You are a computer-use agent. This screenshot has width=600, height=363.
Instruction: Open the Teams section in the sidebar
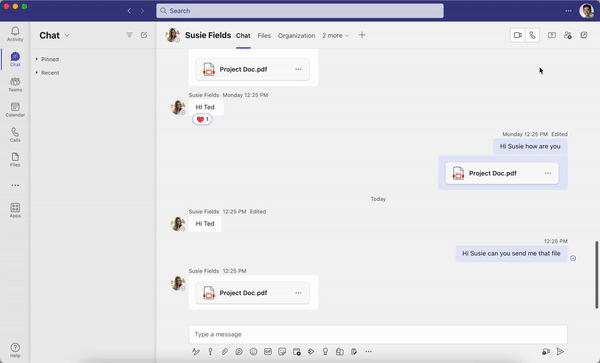point(15,84)
